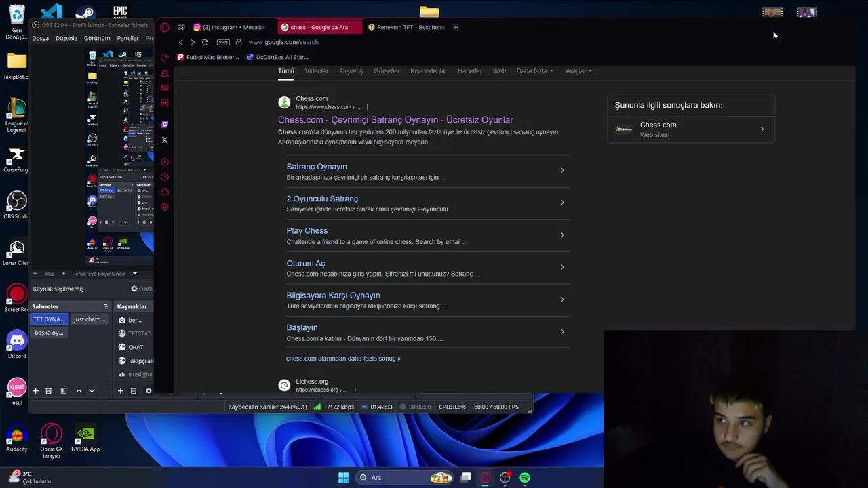Open ÜçDörtBeş All Star bookmark
This screenshot has width=868, height=488.
tap(278, 57)
